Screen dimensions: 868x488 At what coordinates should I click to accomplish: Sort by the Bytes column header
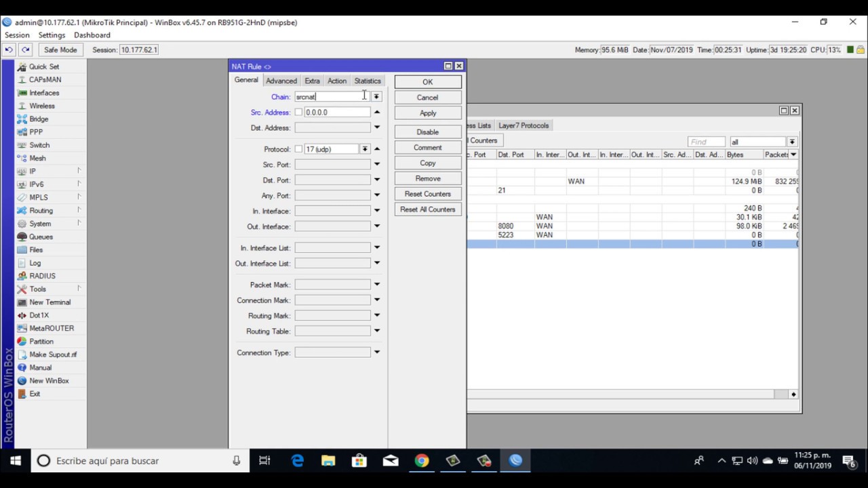[x=743, y=155]
